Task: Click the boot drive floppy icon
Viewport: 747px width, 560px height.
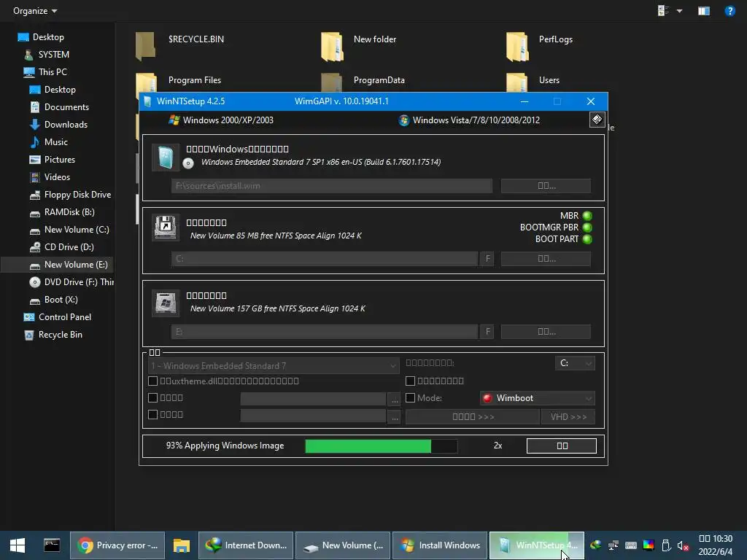Action: coord(166,227)
